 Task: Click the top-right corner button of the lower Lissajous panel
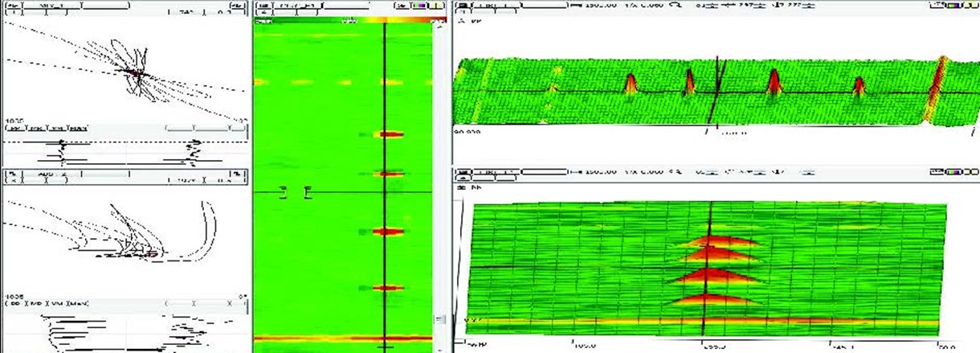[x=239, y=174]
